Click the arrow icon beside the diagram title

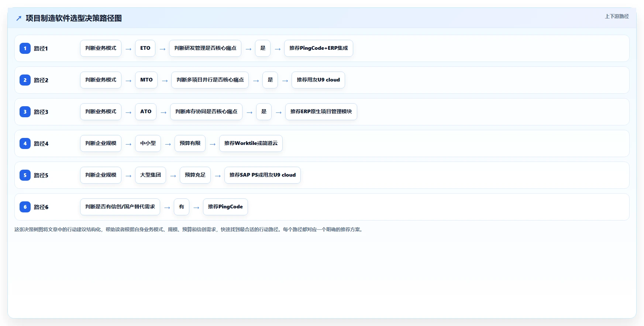coord(19,18)
